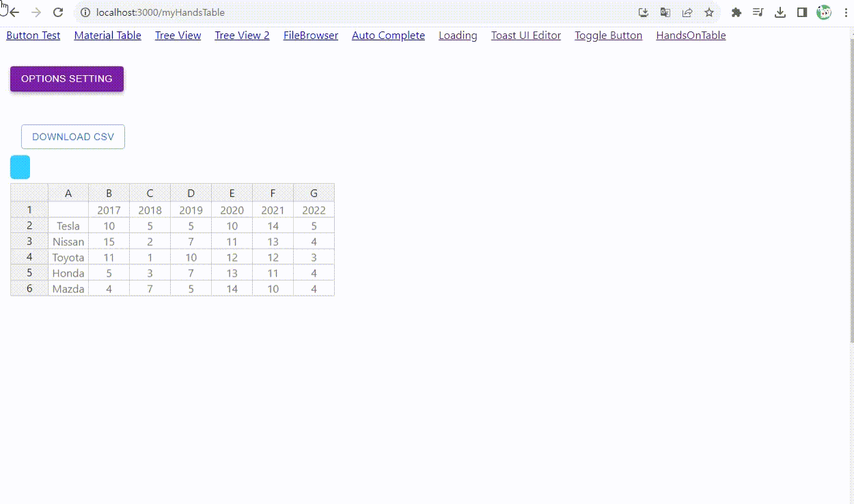Click Nissan's 2018 value 2
This screenshot has width=854, height=504.
tap(150, 242)
